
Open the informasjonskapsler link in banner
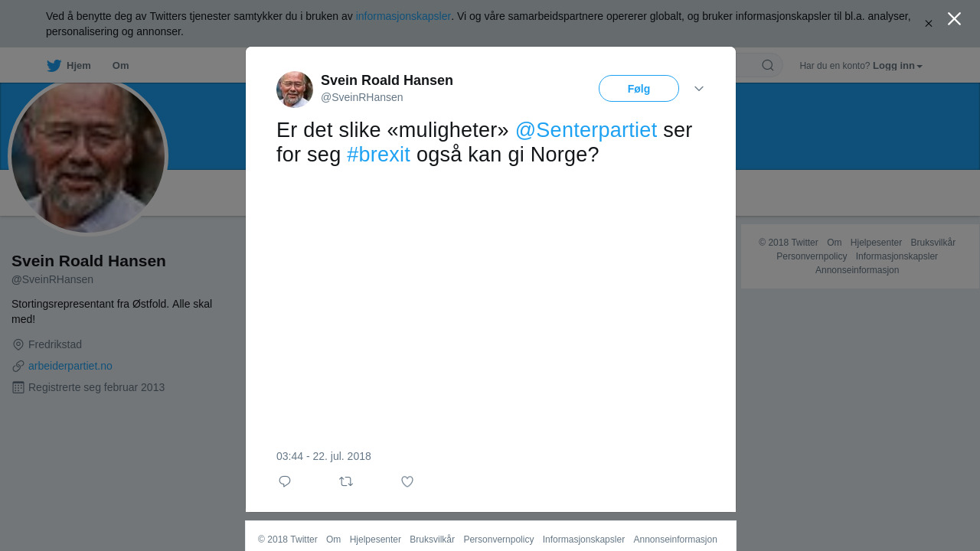pos(403,16)
